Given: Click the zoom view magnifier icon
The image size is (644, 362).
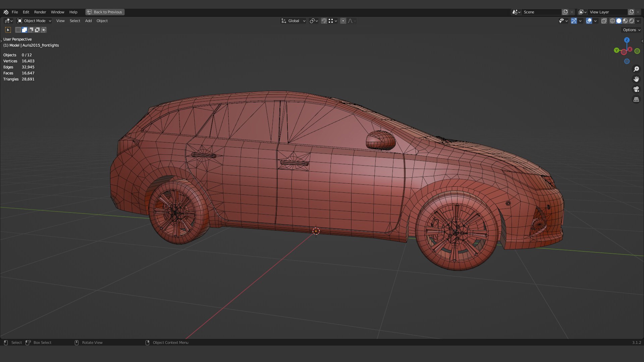Looking at the screenshot, I should click(636, 69).
